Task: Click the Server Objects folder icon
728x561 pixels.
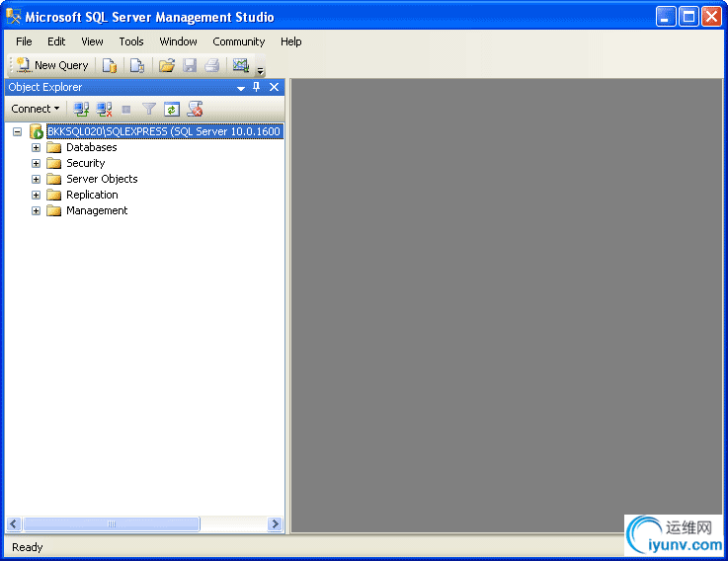Action: [54, 179]
